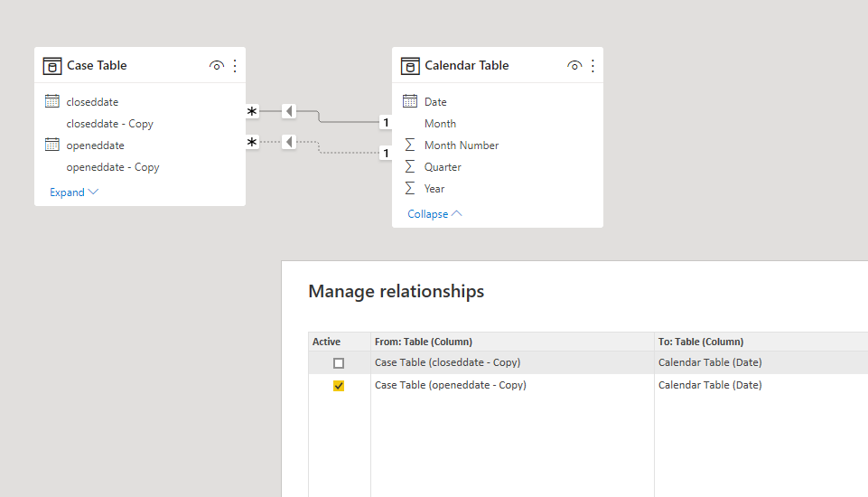The image size is (868, 497).
Task: Collapse the Calendar Table field list
Action: coord(434,214)
